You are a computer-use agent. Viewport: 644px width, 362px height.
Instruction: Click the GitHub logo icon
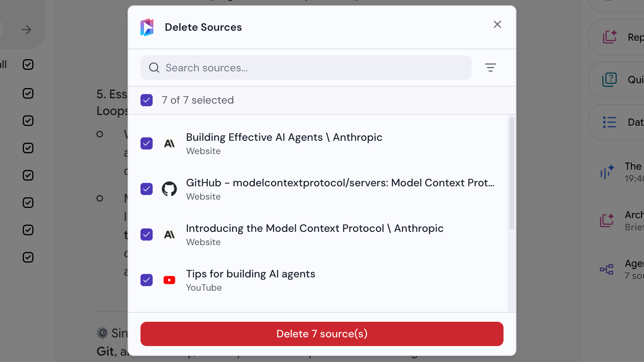click(x=169, y=189)
